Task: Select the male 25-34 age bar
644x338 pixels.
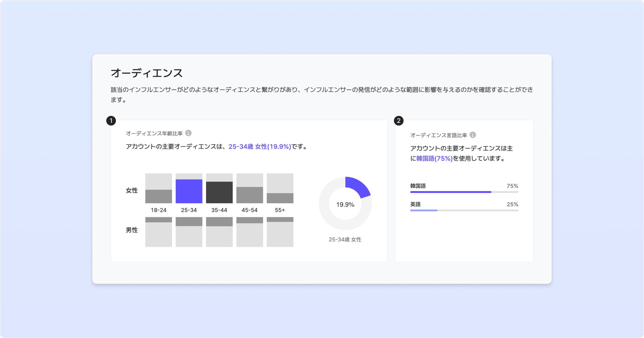Action: tap(189, 222)
